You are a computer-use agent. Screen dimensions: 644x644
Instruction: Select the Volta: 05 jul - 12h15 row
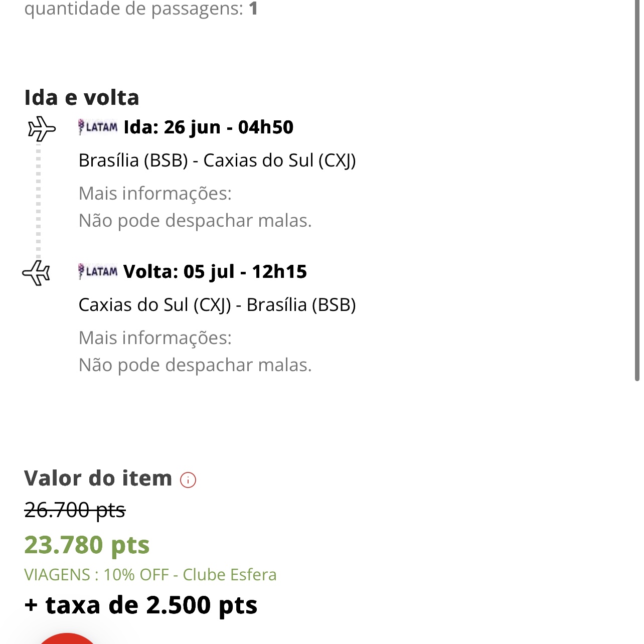215,272
